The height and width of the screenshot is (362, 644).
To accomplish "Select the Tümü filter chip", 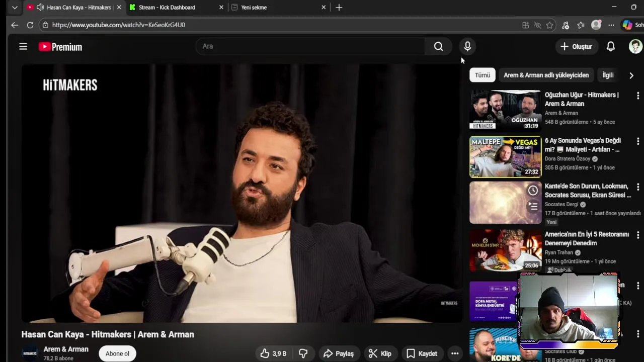I will [x=482, y=75].
